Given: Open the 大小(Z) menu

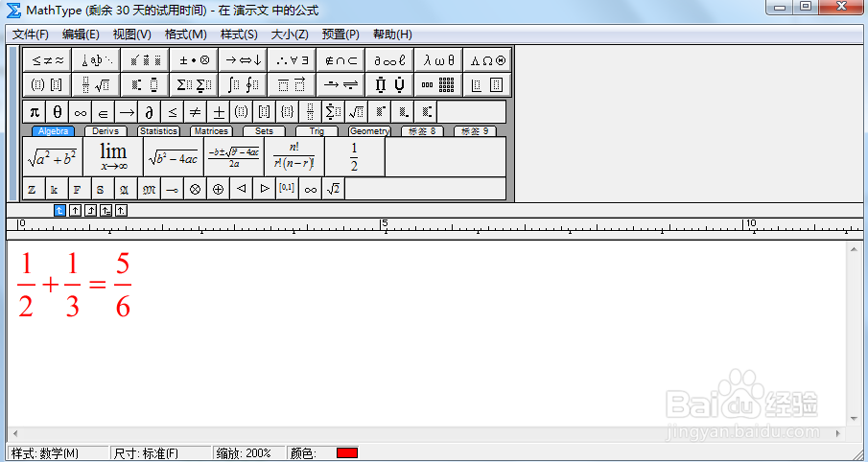Looking at the screenshot, I should [290, 35].
